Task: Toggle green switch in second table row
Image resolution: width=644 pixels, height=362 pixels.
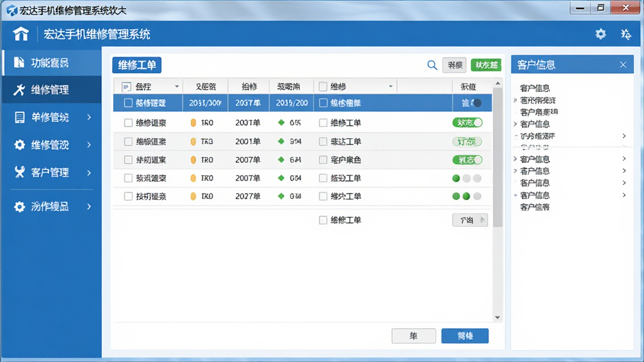Action: [467, 123]
